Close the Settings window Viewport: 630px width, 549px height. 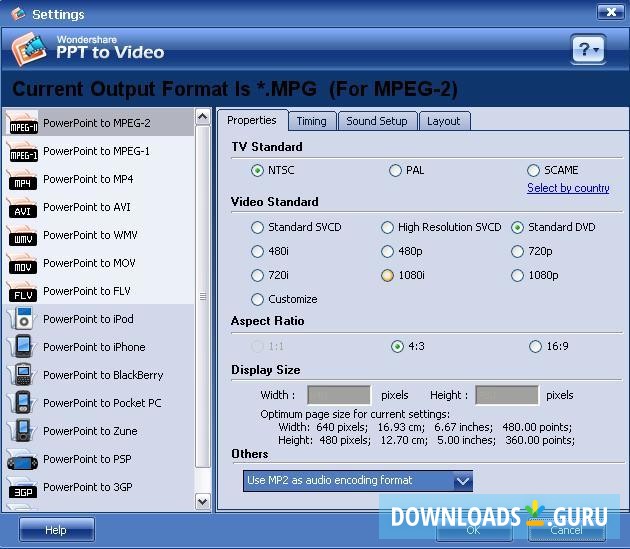[611, 12]
